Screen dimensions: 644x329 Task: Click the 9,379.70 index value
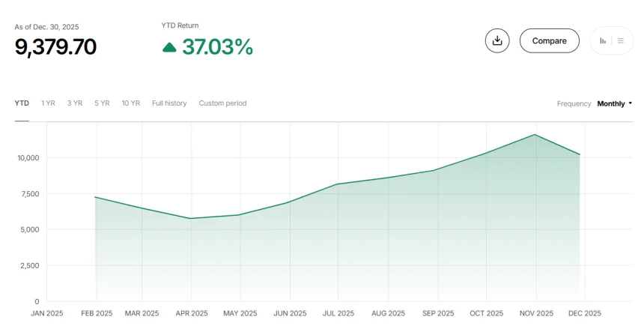click(55, 47)
